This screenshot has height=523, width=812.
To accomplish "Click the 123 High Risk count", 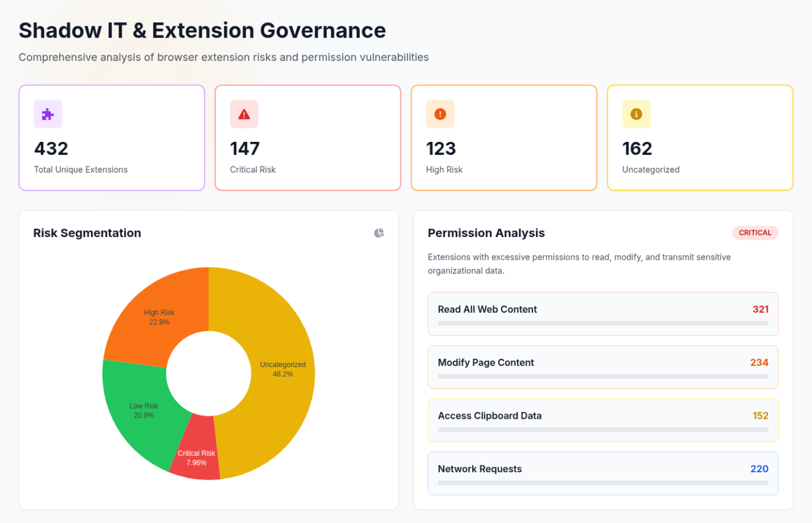I will click(442, 148).
